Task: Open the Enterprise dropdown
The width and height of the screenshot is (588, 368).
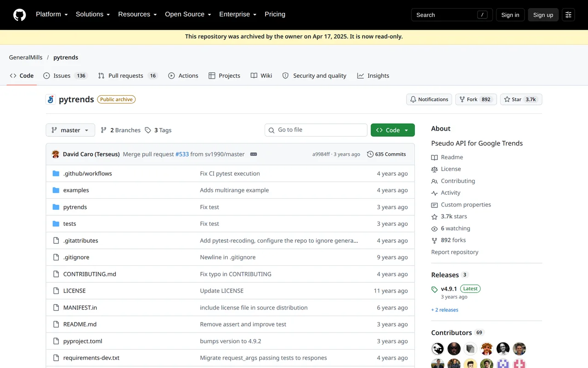Action: click(x=238, y=14)
